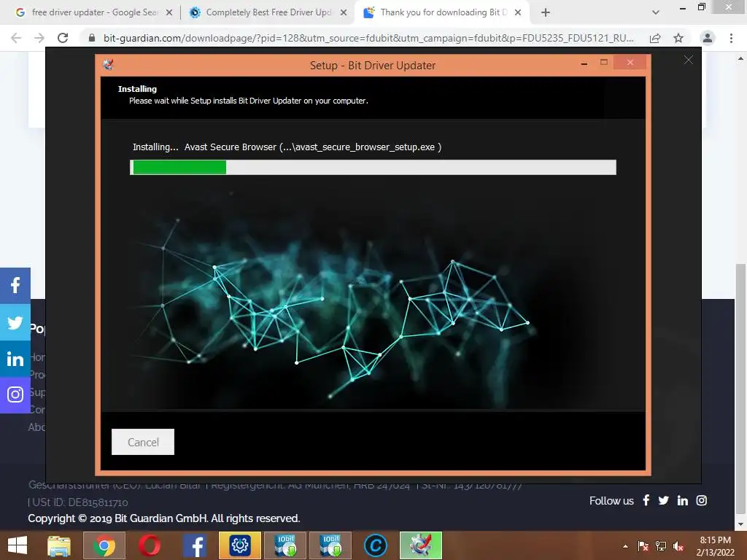The height and width of the screenshot is (560, 747).
Task: Open File Explorer from the taskbar
Action: (x=59, y=545)
